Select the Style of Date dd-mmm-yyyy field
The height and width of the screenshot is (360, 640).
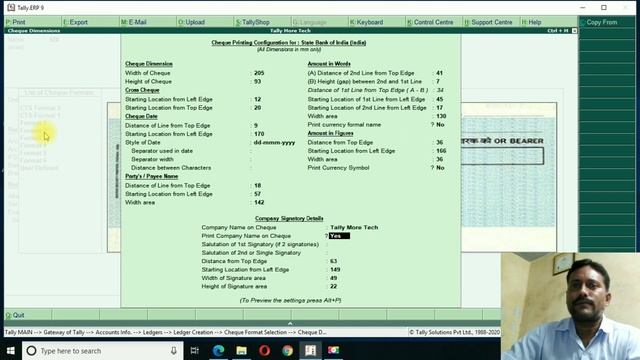(274, 142)
